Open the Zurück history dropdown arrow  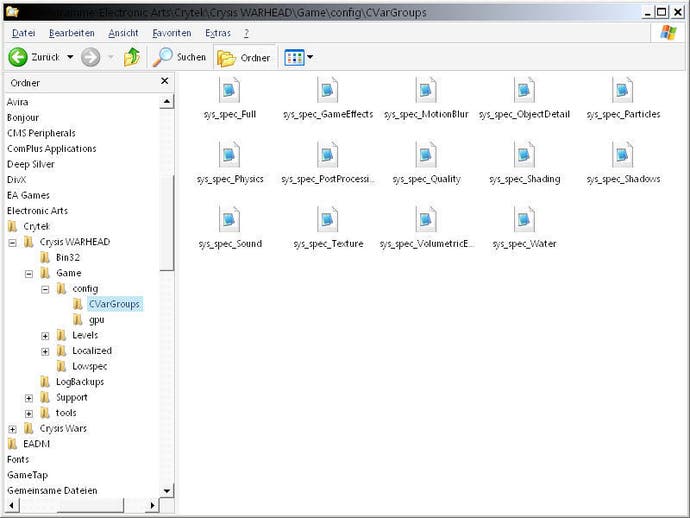tap(70, 57)
